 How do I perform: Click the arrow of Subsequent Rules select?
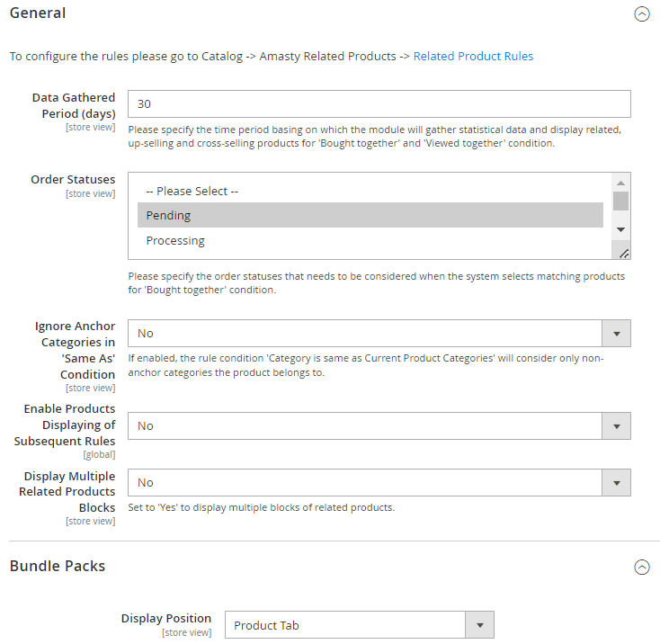pos(616,426)
